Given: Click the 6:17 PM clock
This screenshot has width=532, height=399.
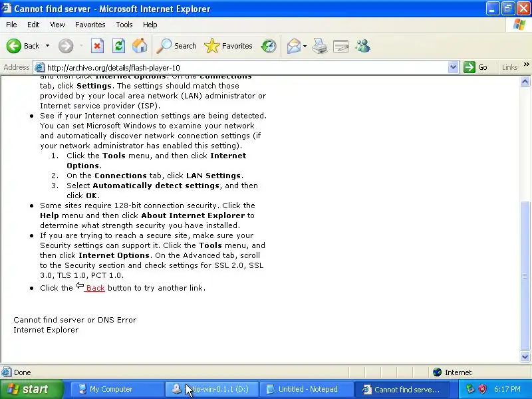Looking at the screenshot, I should (507, 389).
